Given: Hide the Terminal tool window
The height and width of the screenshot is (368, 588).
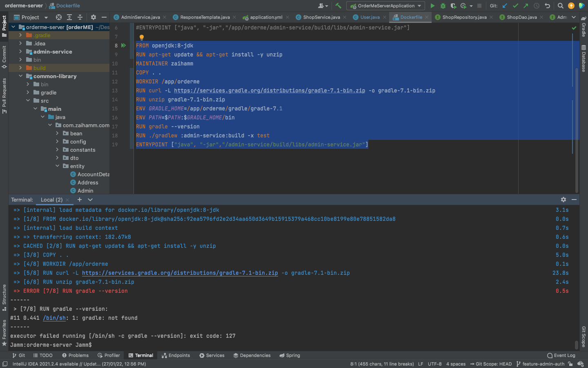Looking at the screenshot, I should (574, 200).
